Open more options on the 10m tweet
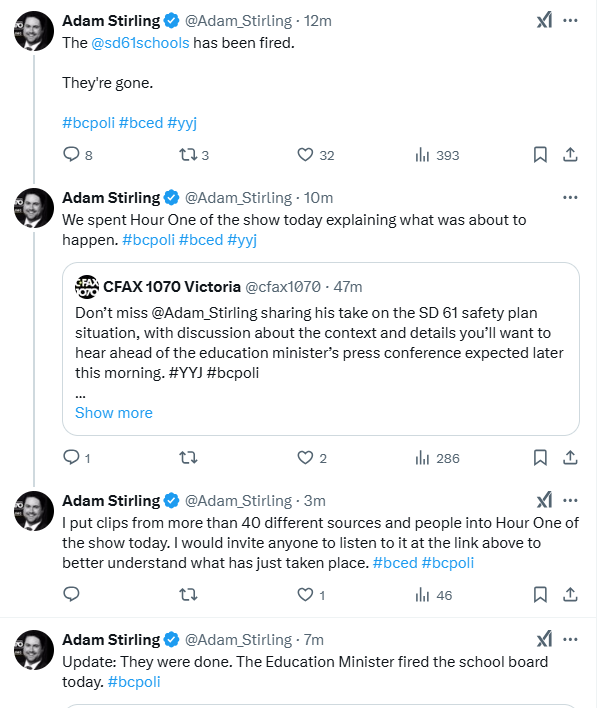This screenshot has height=708, width=606. point(570,197)
